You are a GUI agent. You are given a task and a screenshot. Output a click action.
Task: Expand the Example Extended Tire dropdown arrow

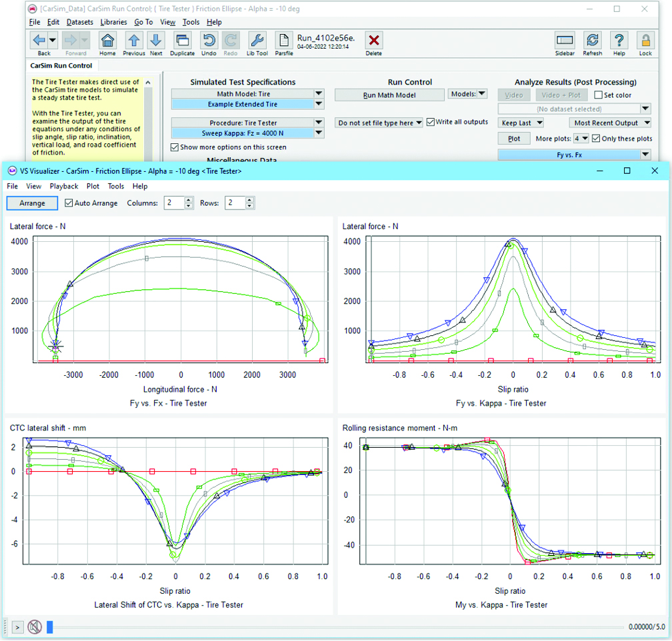[319, 104]
